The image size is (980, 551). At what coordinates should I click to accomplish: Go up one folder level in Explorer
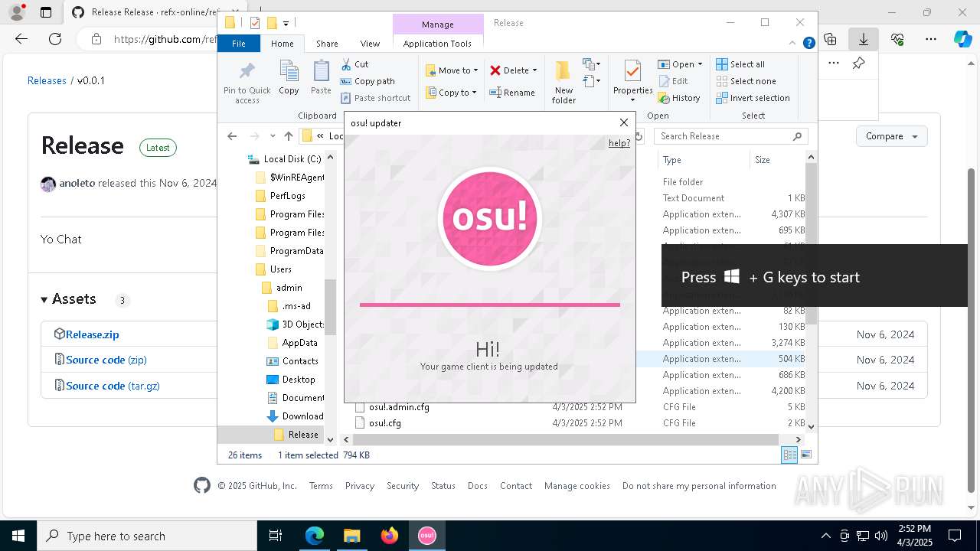pyautogui.click(x=288, y=136)
